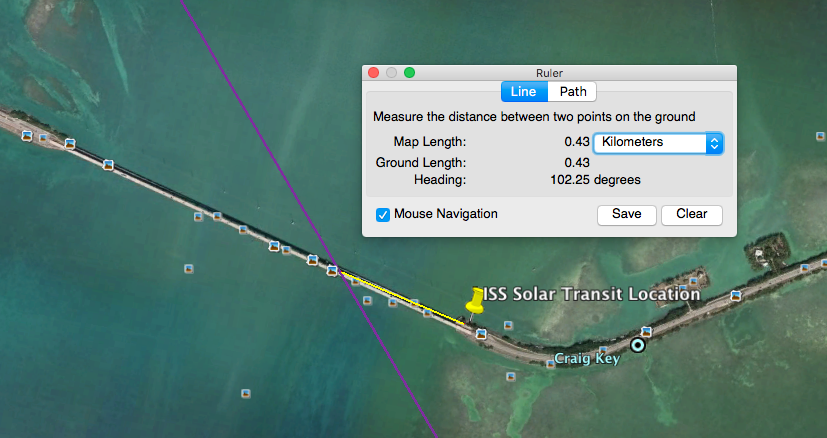Close the Ruler window with red button
This screenshot has height=438, width=827.
(374, 73)
